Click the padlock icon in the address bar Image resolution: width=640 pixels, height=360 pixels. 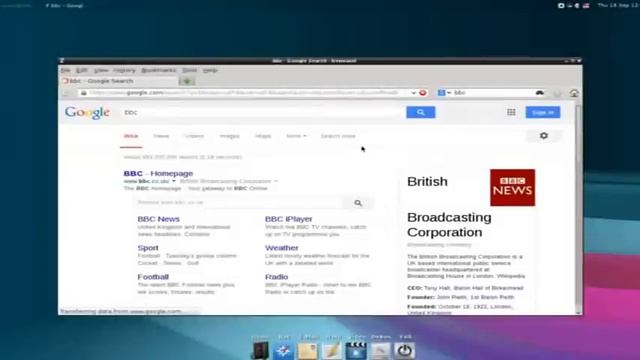click(x=84, y=93)
